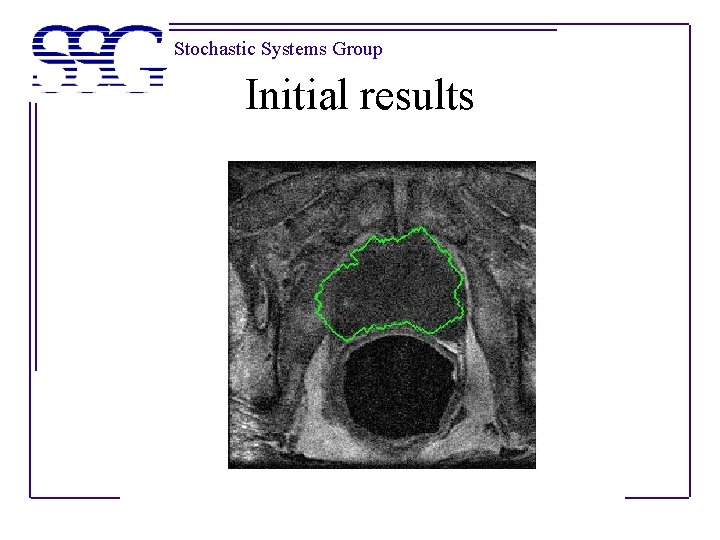Select the 'Stochastic Systems Group' header text
This screenshot has width=720, height=540.
[278, 49]
